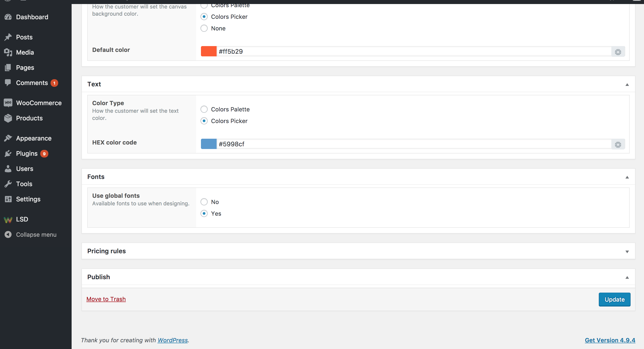Select No for Use global fonts
The image size is (644, 349).
[204, 202]
